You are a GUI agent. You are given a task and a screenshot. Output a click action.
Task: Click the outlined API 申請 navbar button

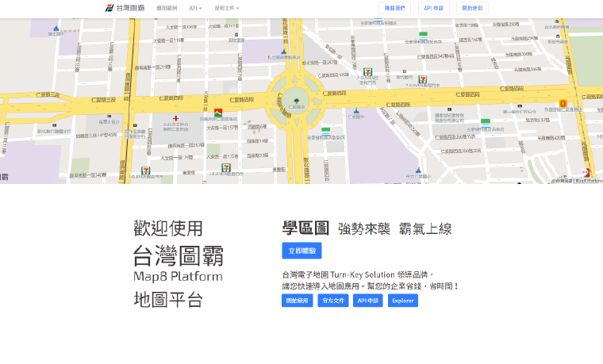tap(433, 8)
